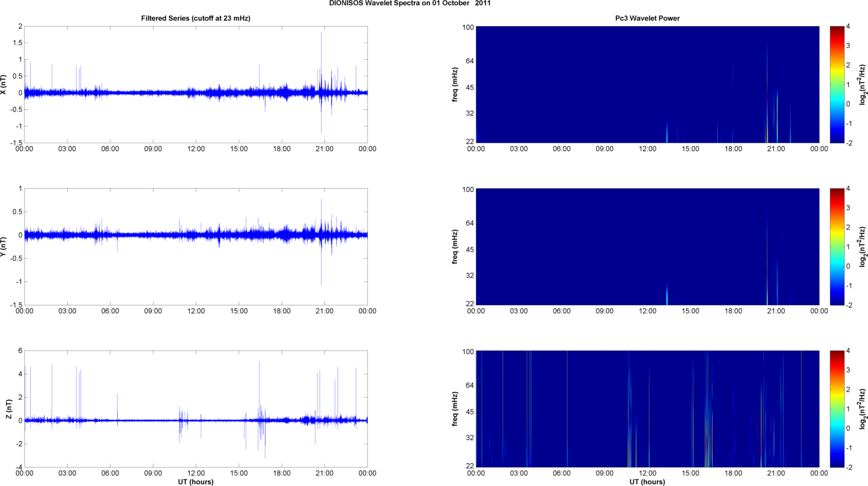Select the top Pc3 wavelet spectrogram
868x486 pixels.
click(x=647, y=84)
